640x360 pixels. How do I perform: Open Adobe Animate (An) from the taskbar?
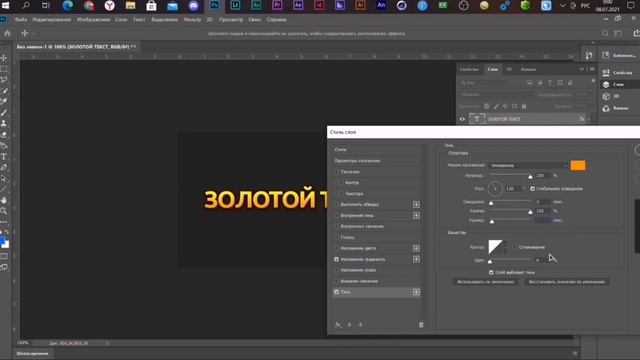pos(381,6)
